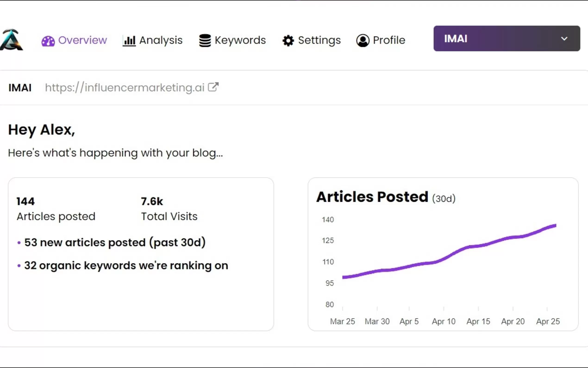Open the Profile menu item

(389, 40)
